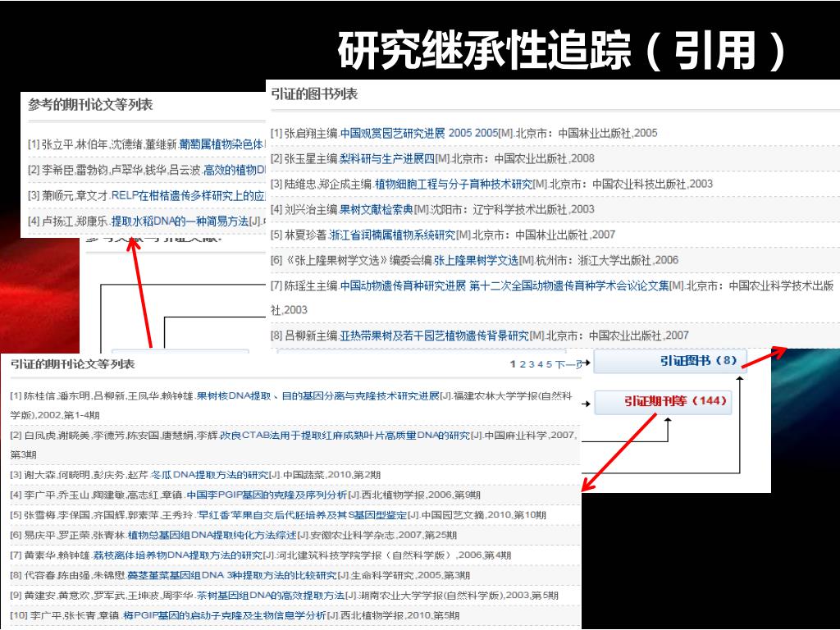
Task: Open book link 梨科研与生产进展四
Action: [387, 158]
